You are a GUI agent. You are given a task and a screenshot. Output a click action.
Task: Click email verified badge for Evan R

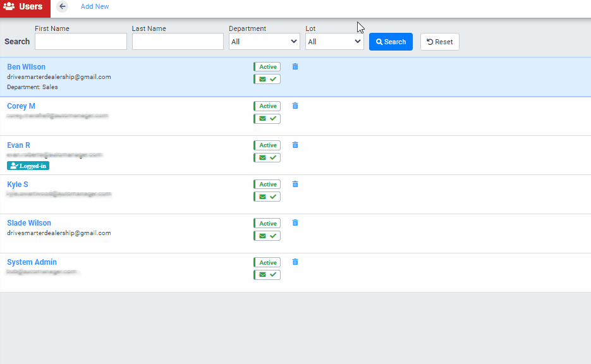pyautogui.click(x=267, y=157)
